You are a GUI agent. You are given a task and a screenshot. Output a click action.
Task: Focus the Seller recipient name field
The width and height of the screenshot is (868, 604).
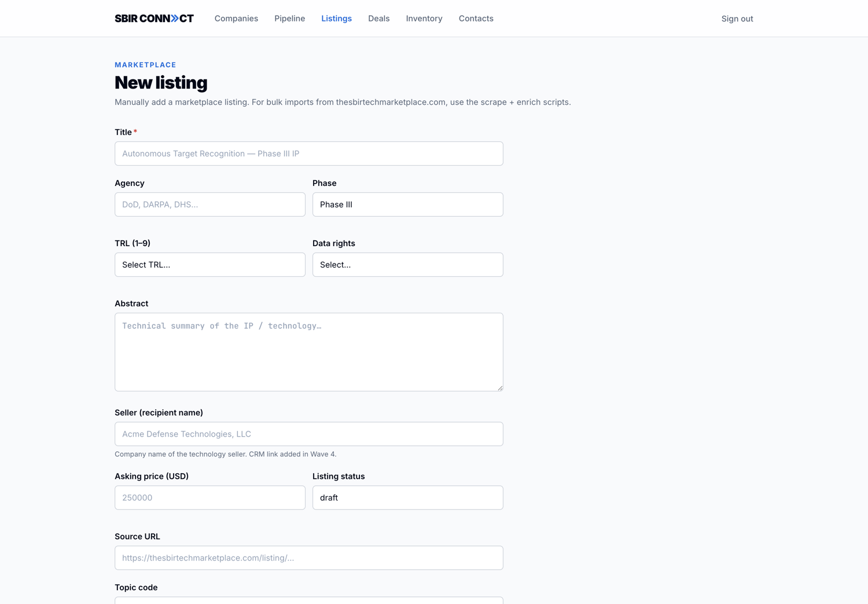click(x=309, y=434)
